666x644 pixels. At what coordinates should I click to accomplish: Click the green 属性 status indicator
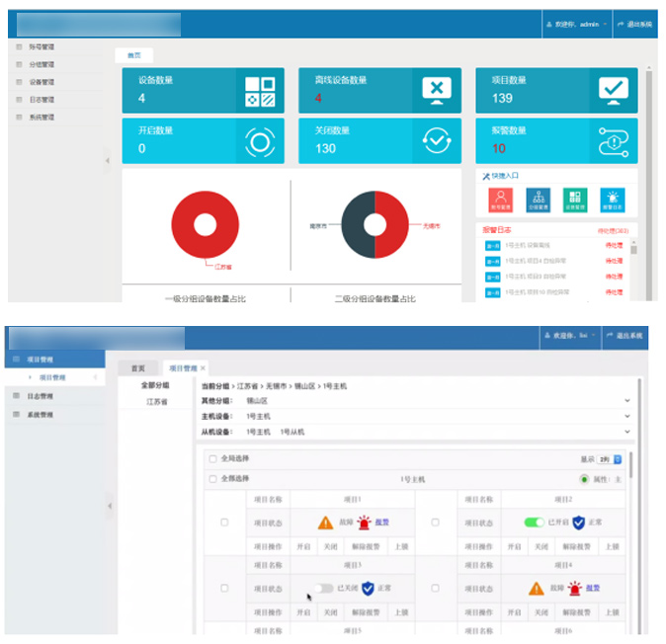click(x=584, y=480)
